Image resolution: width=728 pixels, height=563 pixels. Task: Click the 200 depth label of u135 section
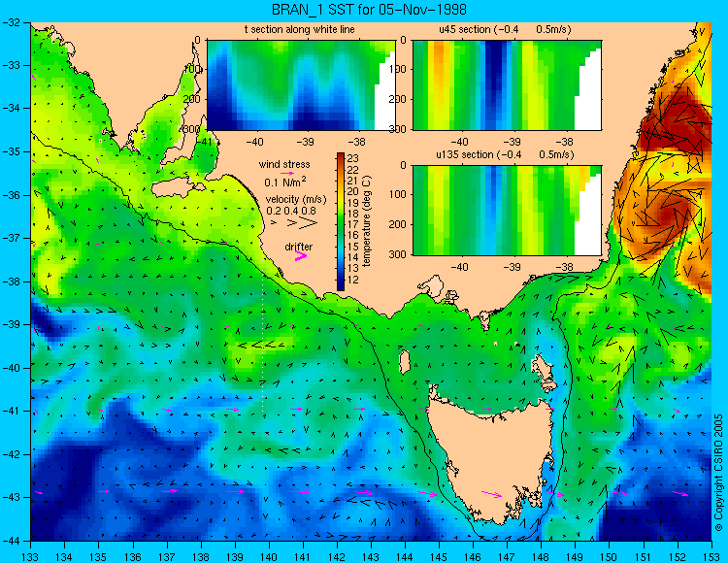399,224
